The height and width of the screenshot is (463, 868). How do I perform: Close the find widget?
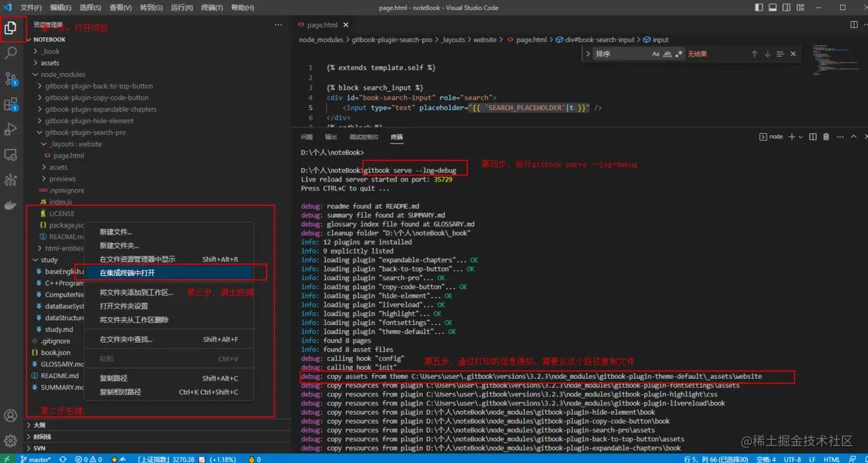coord(793,54)
